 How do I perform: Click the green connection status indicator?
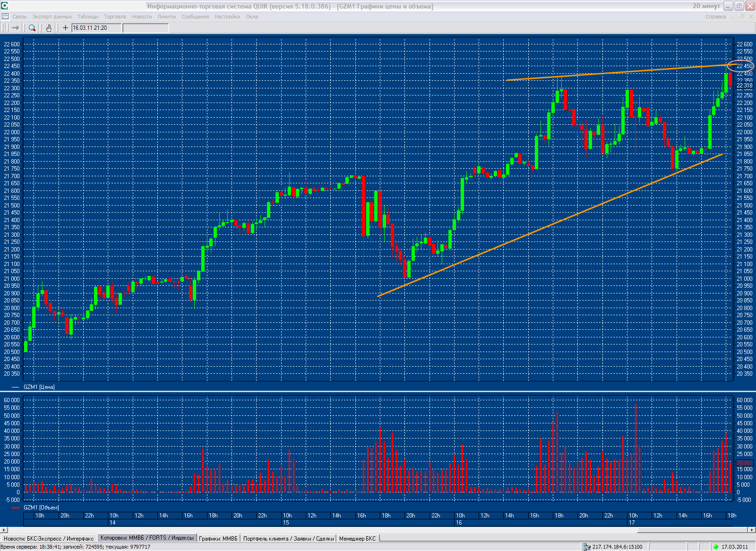(716, 547)
